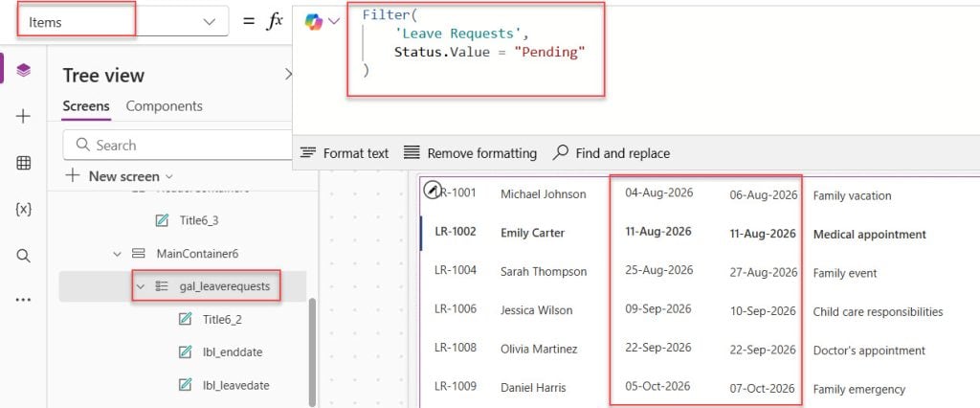The height and width of the screenshot is (408, 980).
Task: Open the Tree view layers icon
Action: tap(23, 70)
